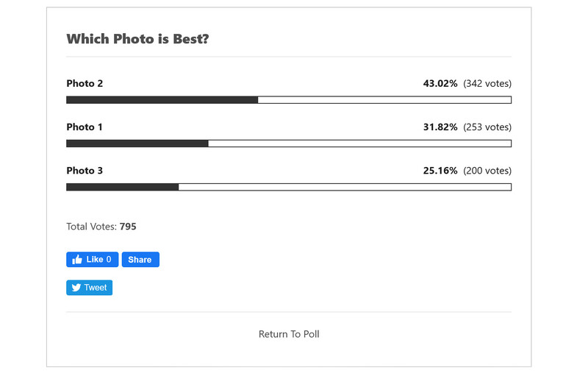Click the 200 votes count

click(x=487, y=171)
